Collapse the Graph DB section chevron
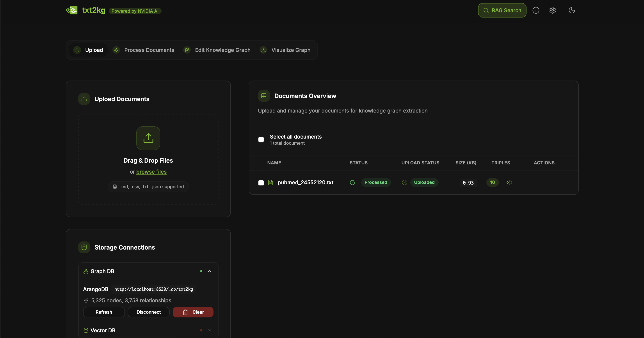Viewport: 644px width, 338px height. (210, 271)
